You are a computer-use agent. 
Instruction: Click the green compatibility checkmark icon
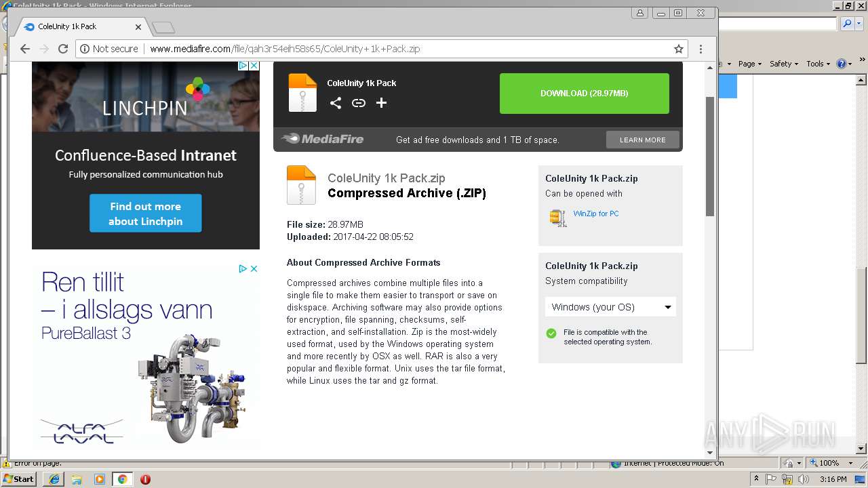(x=551, y=333)
